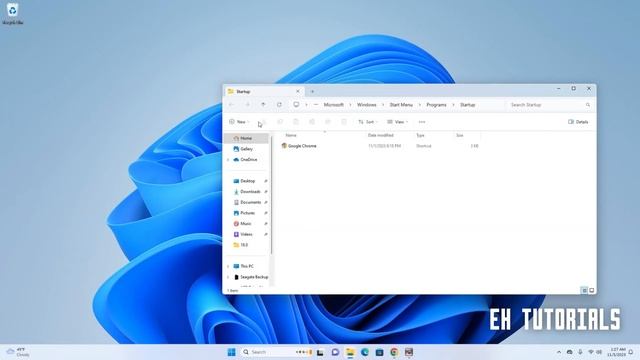Refresh the Startup folder
This screenshot has height=360, width=640.
[x=279, y=104]
